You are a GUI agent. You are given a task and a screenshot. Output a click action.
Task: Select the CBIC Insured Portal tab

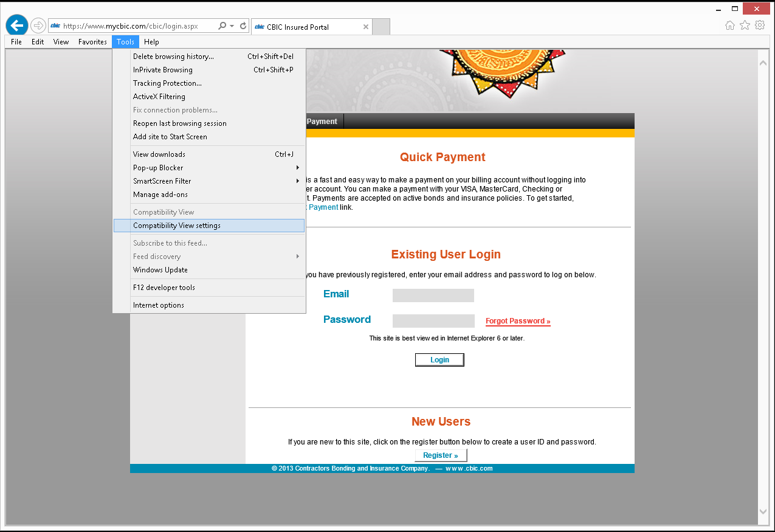pos(311,27)
